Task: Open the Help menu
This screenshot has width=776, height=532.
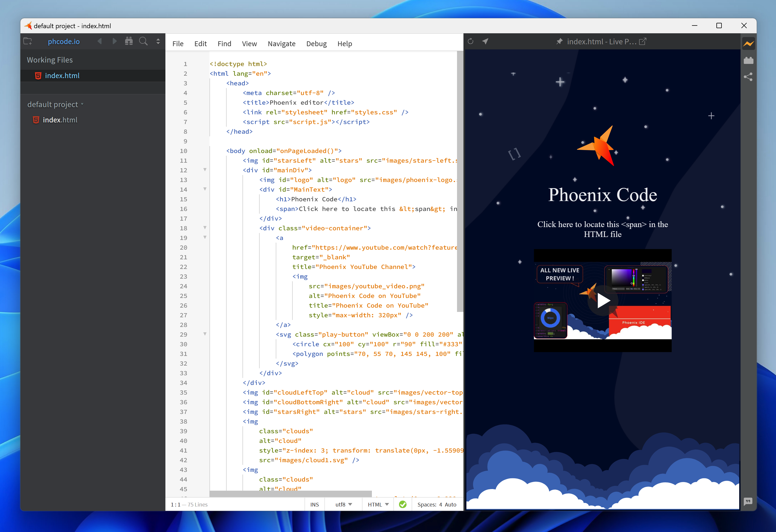Action: pos(345,44)
